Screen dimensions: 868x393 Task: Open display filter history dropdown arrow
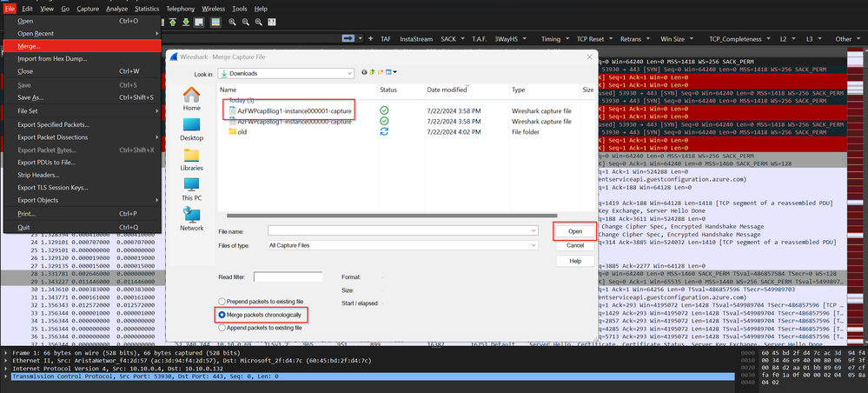click(362, 39)
